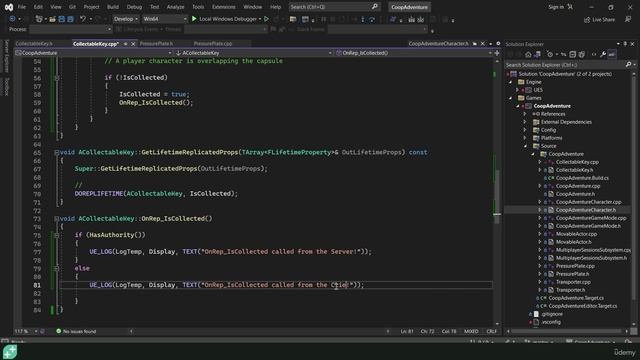The width and height of the screenshot is (640, 360).
Task: Save the current file with Save icon
Action: coord(61,19)
